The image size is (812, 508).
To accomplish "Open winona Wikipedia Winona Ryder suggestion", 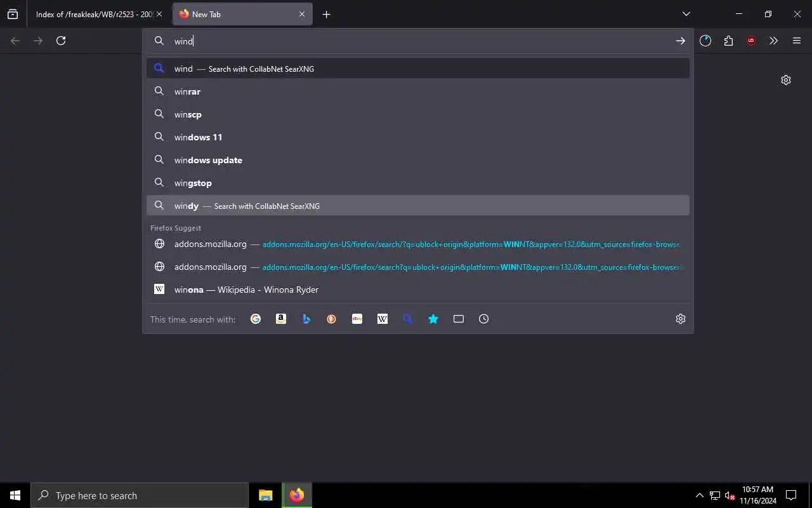I will (418, 290).
